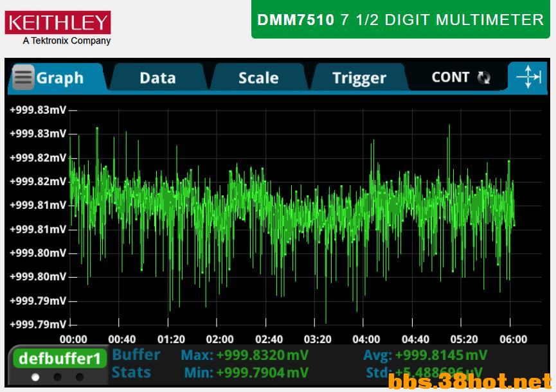Select the third page indicator dot
Image resolution: width=556 pixels, height=392 pixels.
click(79, 377)
